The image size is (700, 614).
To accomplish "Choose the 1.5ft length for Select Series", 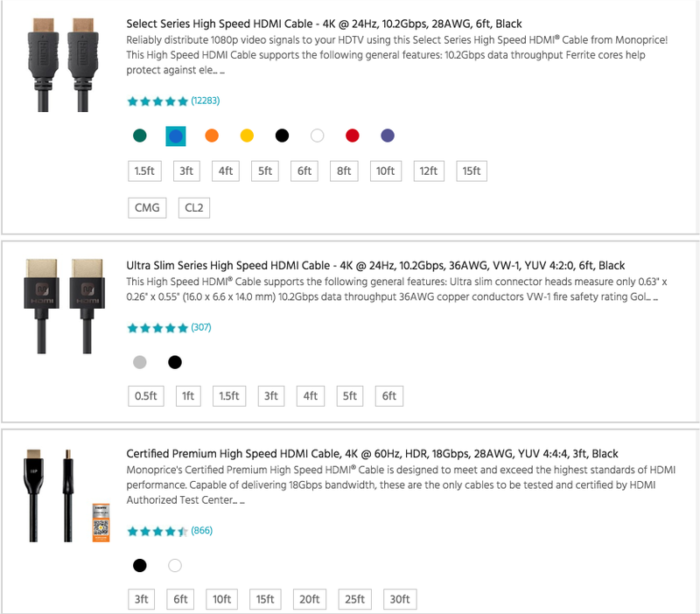I will coord(144,171).
